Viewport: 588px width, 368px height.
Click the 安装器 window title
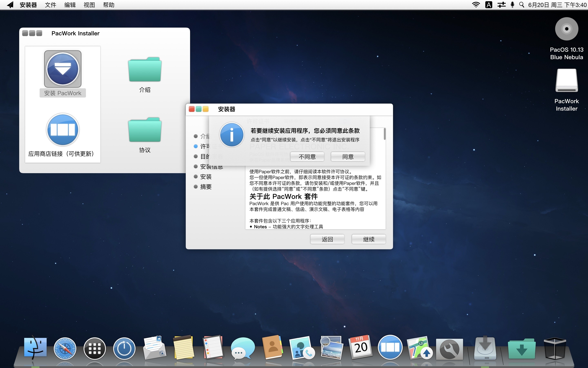click(x=226, y=109)
